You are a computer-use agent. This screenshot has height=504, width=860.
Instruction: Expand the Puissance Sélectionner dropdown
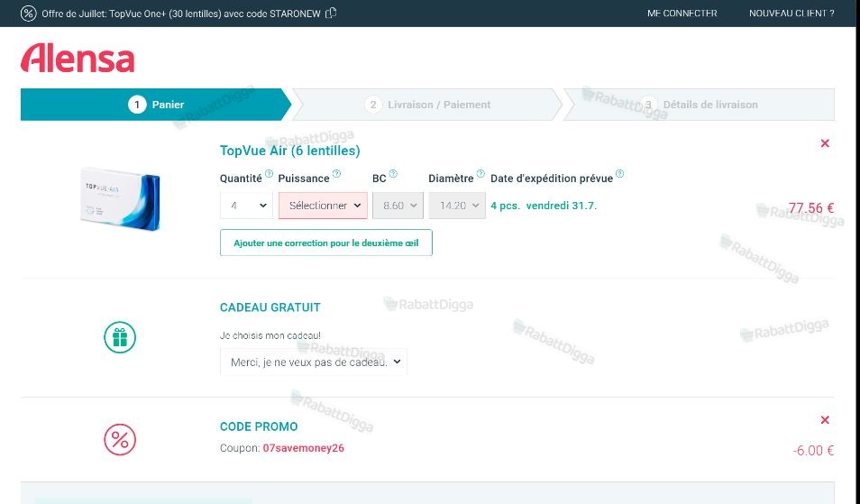323,206
